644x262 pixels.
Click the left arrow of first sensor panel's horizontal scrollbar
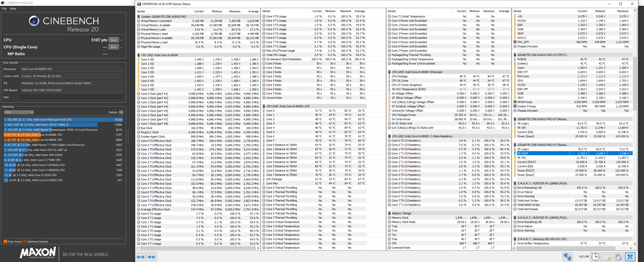coord(138,248)
